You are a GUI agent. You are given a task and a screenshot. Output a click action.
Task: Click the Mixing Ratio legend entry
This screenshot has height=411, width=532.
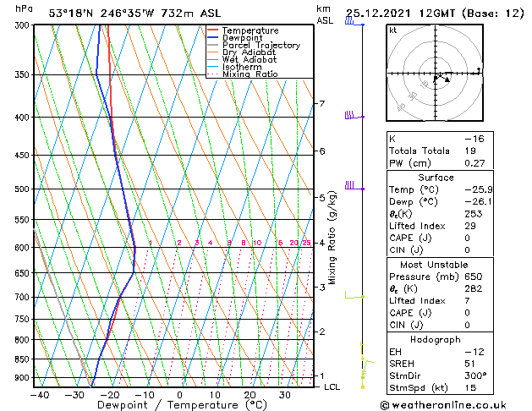point(250,74)
